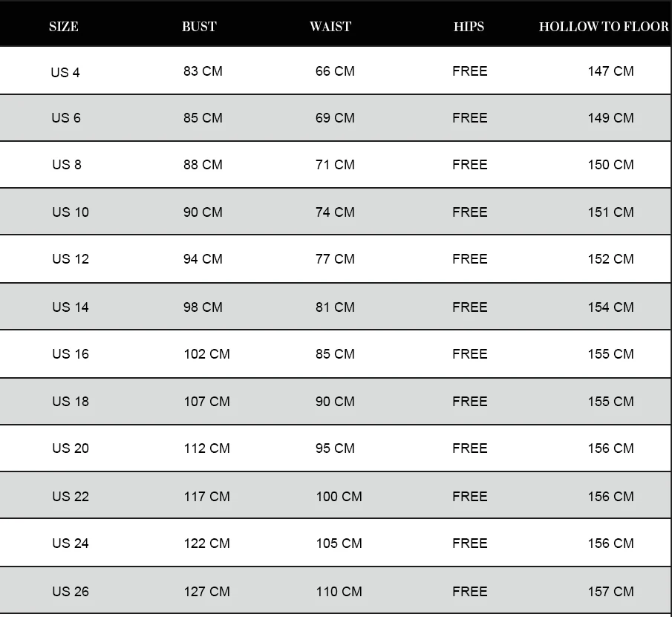
Task: Click the HIPS column header
Action: (469, 27)
